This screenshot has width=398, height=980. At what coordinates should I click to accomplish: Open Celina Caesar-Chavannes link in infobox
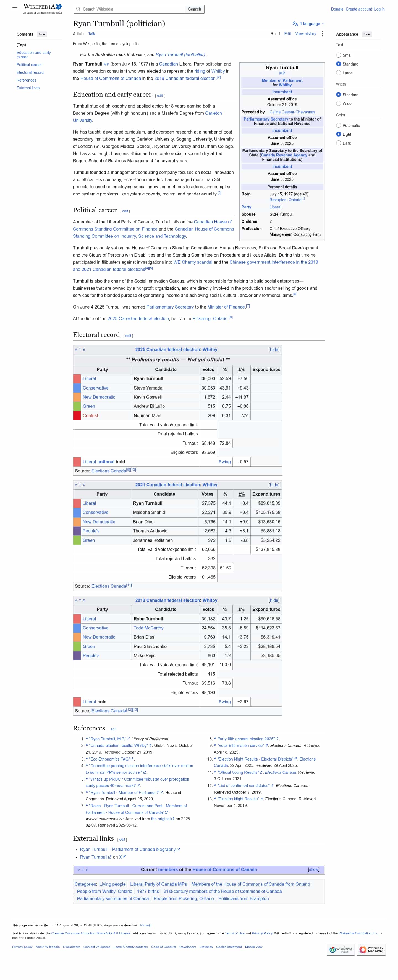[x=292, y=112]
